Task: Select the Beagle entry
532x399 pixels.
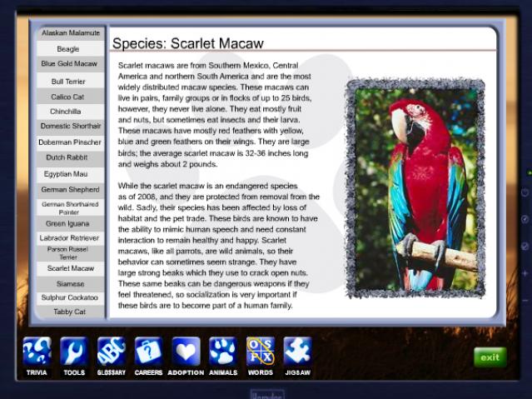Action: [x=70, y=49]
